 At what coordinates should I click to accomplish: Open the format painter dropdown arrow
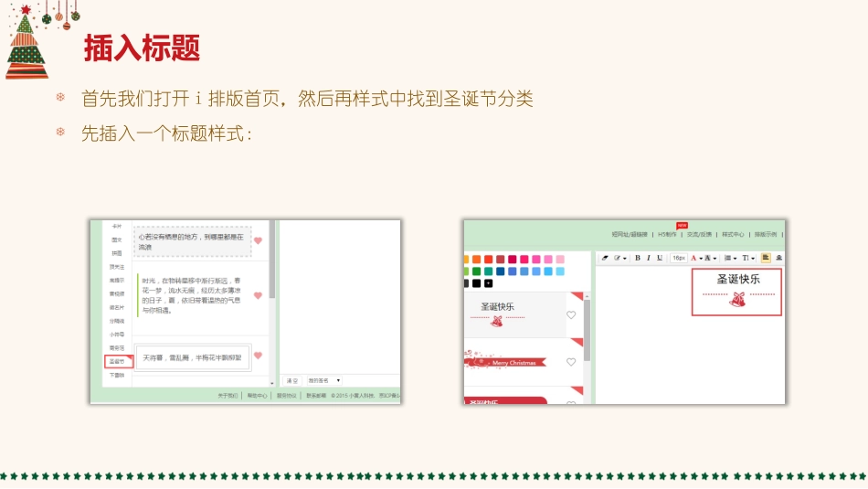(624, 259)
